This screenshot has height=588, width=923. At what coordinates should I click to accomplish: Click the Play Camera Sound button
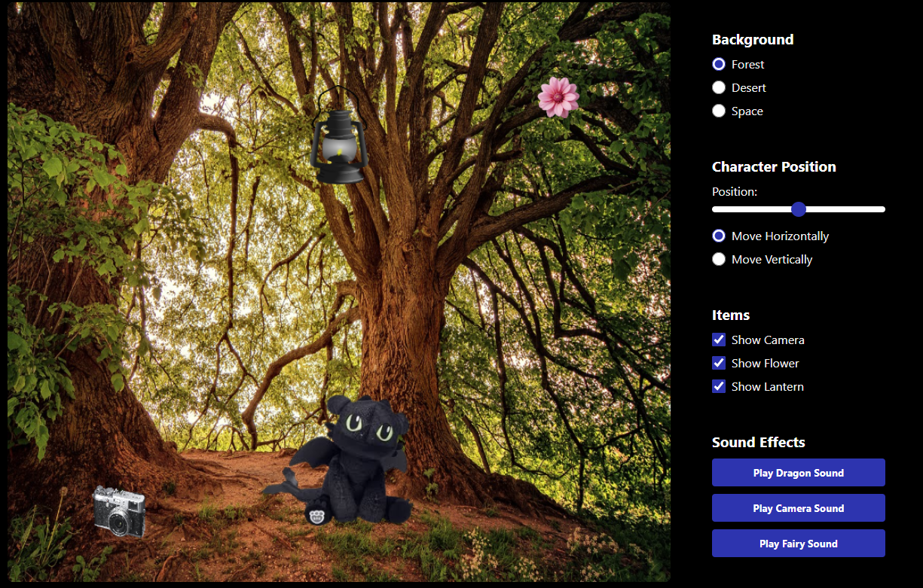click(799, 508)
